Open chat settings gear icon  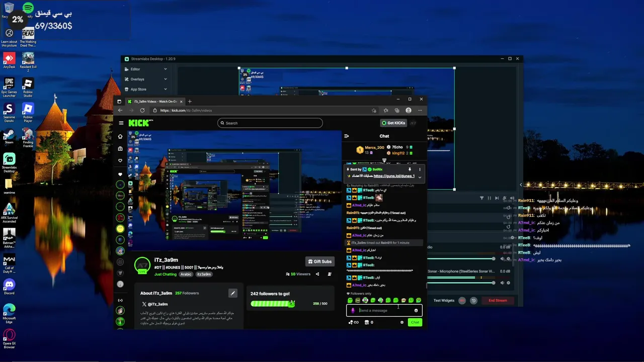(401, 322)
